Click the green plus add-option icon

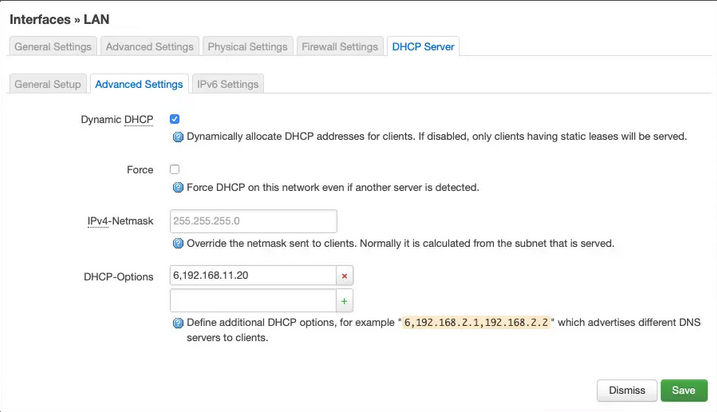tap(345, 300)
